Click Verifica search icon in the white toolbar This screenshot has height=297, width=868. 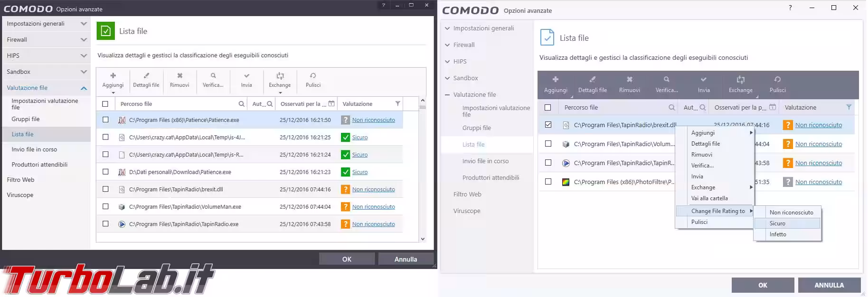(213, 76)
